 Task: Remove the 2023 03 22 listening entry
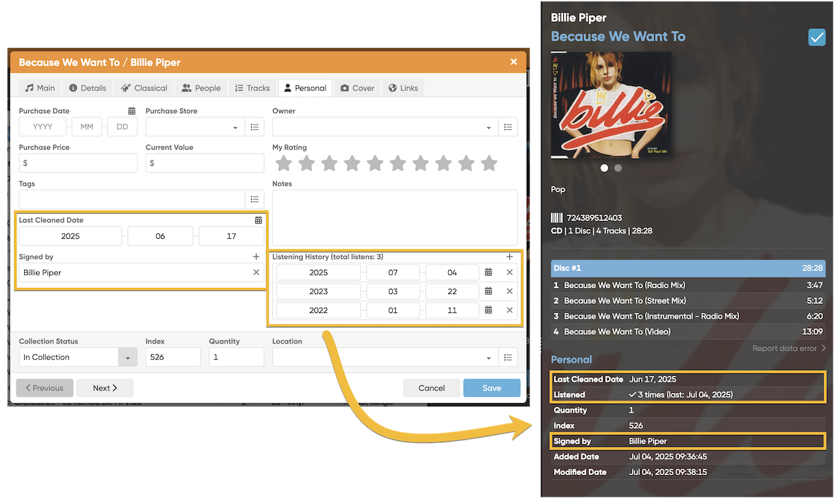coord(509,291)
